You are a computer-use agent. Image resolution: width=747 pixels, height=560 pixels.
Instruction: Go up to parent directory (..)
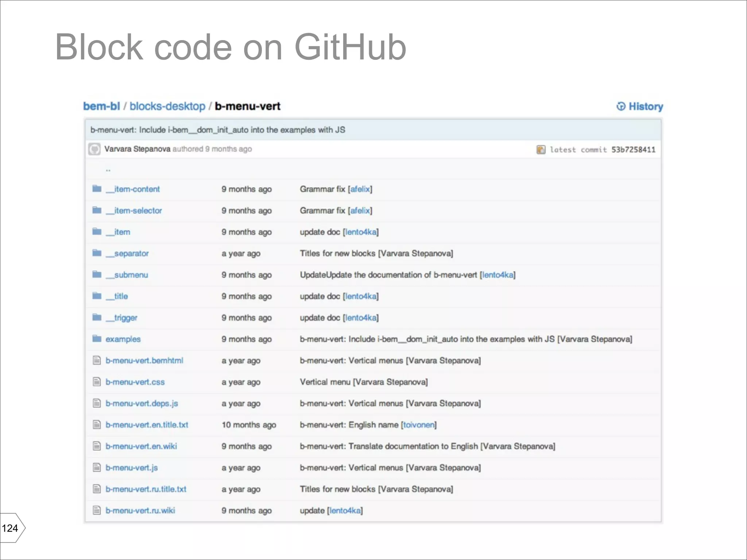[108, 170]
